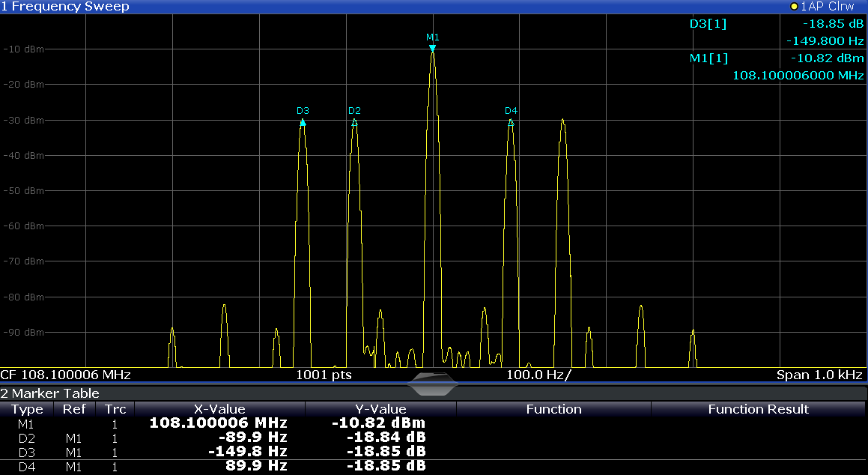Select the D3 row's -149.8 Hz cell
Image resolution: width=868 pixels, height=475 pixels.
coord(252,451)
